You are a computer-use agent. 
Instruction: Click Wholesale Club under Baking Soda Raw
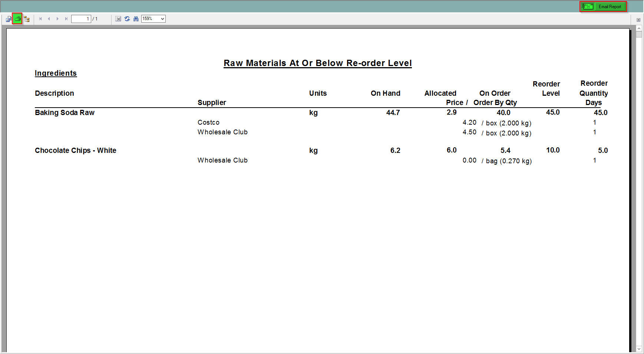pyautogui.click(x=222, y=132)
